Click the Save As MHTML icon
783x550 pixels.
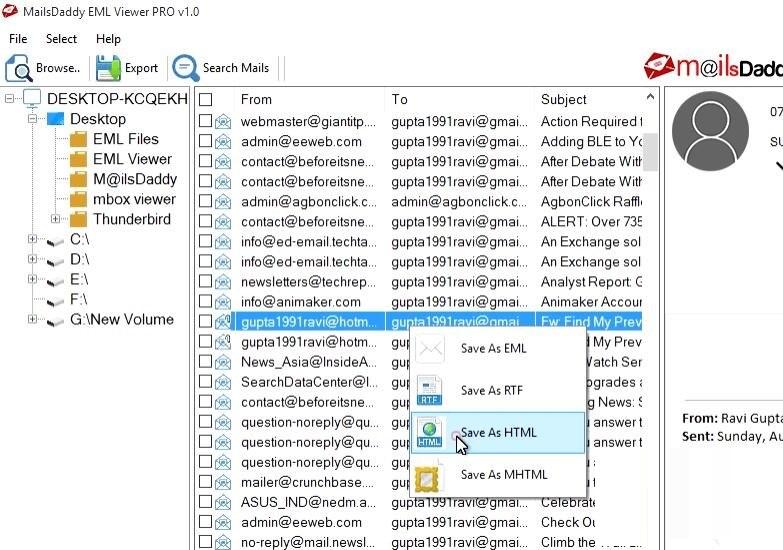(428, 475)
